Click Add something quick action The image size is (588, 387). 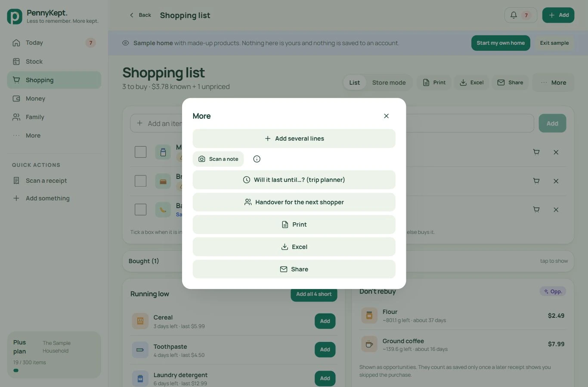[54, 198]
